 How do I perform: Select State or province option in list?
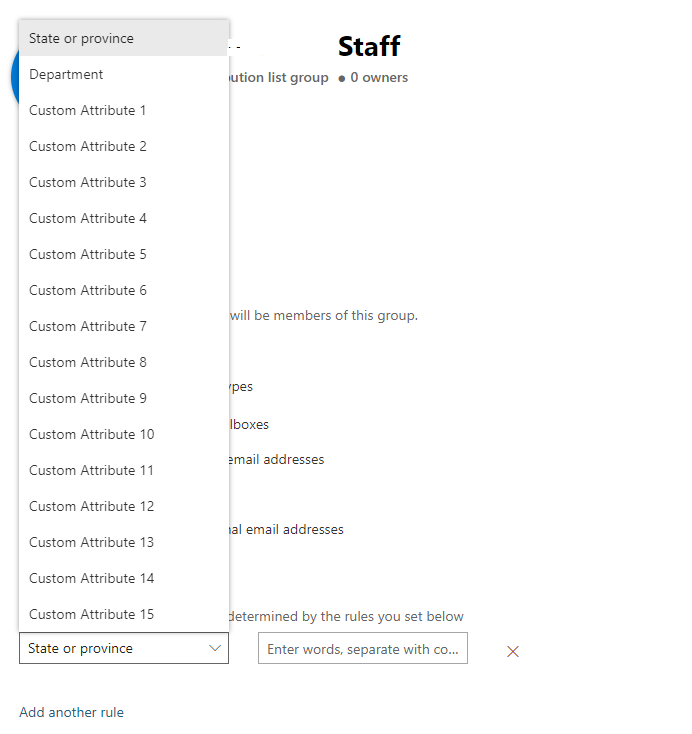tap(124, 38)
